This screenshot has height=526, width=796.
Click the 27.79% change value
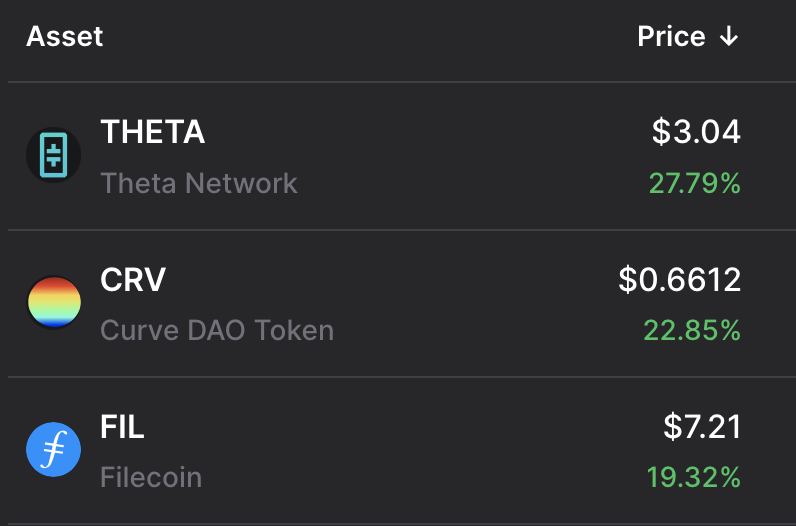click(694, 183)
